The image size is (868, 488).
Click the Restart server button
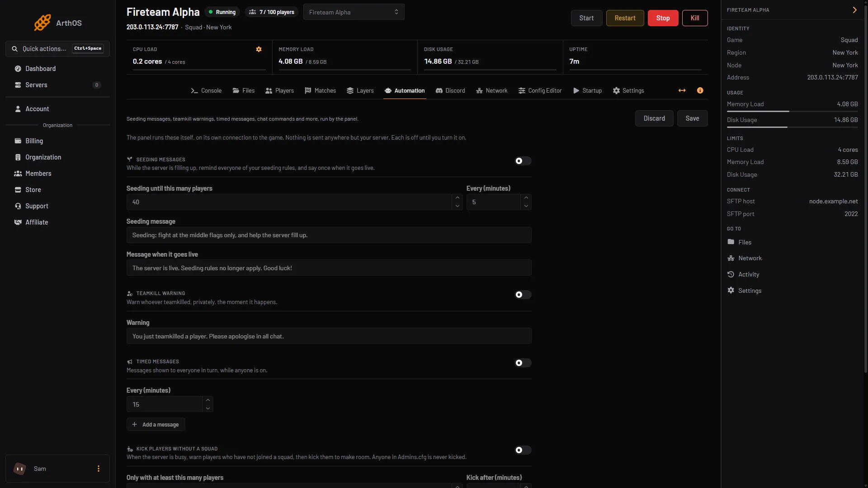point(625,18)
